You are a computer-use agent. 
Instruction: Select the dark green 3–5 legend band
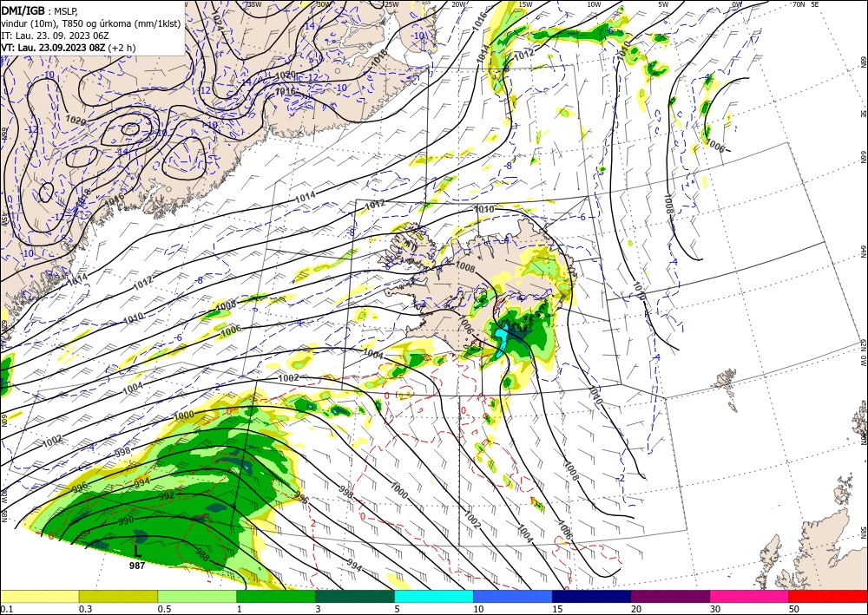355,597
